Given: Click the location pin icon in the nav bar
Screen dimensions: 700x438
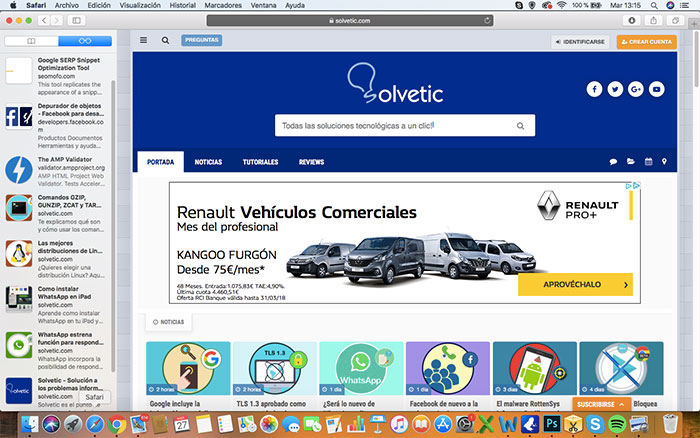Looking at the screenshot, I should pyautogui.click(x=664, y=162).
